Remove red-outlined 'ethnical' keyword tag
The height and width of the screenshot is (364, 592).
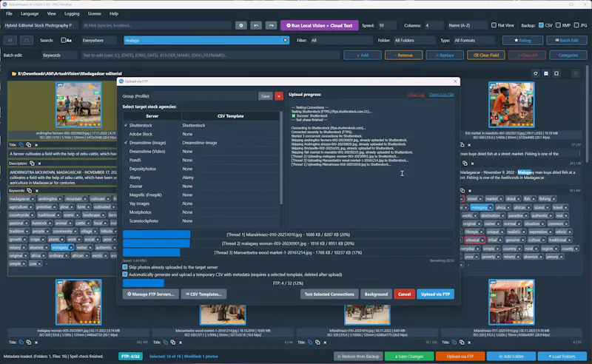point(482,240)
